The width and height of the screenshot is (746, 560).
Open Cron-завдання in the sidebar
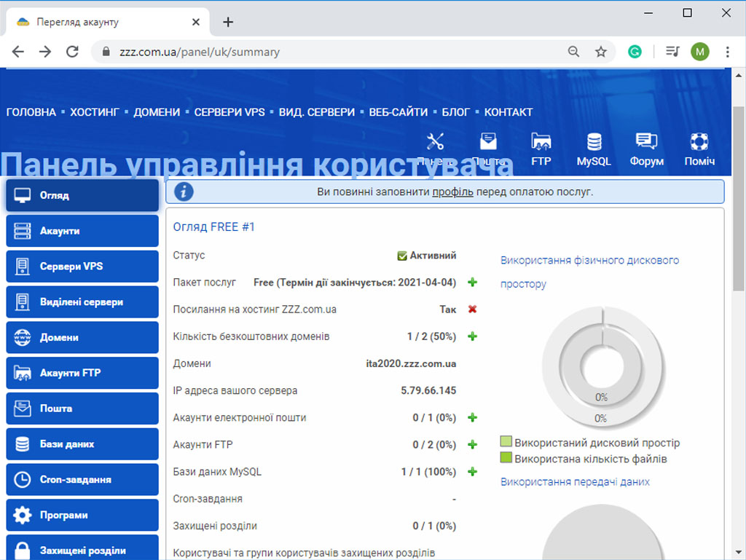tap(82, 480)
